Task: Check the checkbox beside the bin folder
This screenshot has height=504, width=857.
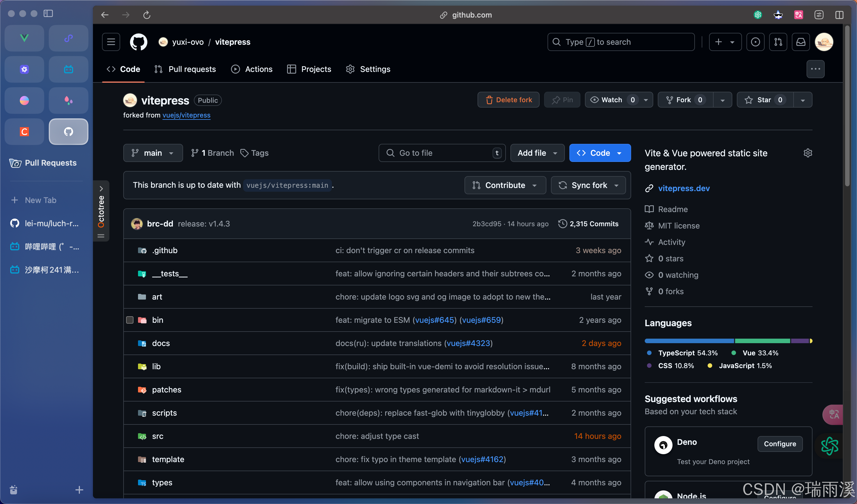Action: (x=130, y=320)
